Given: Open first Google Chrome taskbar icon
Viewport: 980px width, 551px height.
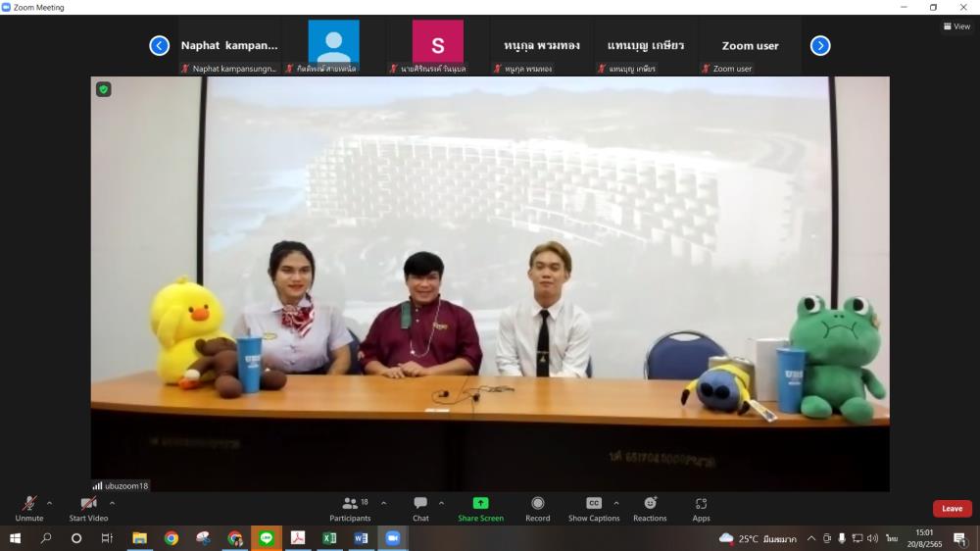Looking at the screenshot, I should (x=171, y=538).
